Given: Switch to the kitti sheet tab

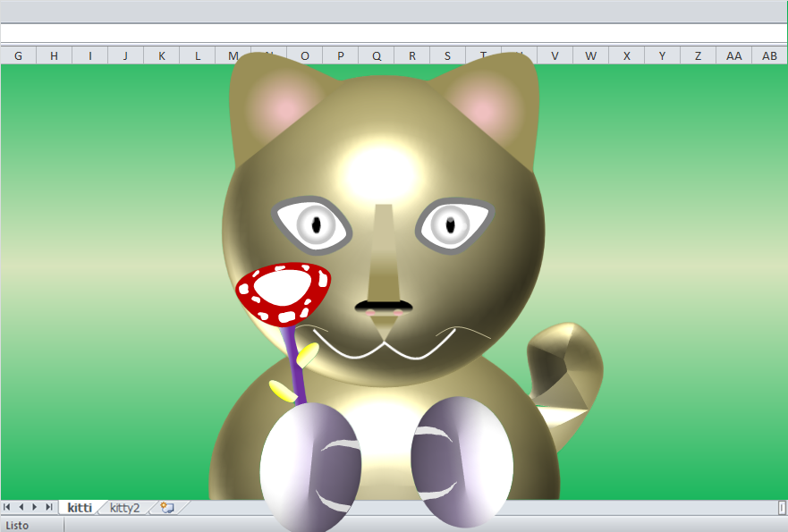Looking at the screenshot, I should pyautogui.click(x=80, y=507).
